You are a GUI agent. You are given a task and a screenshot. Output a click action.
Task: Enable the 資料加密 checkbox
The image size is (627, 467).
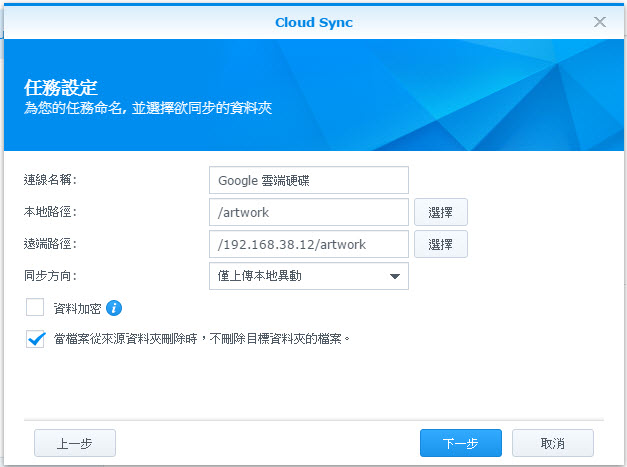point(36,307)
